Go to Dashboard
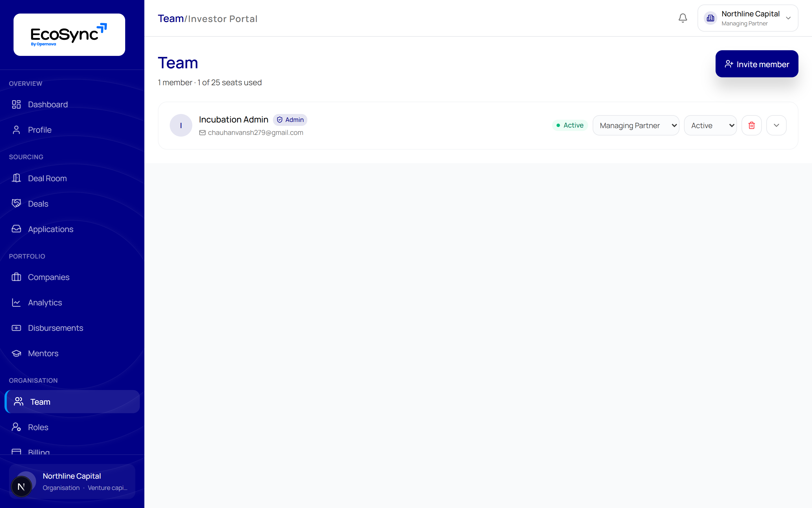 [72, 104]
